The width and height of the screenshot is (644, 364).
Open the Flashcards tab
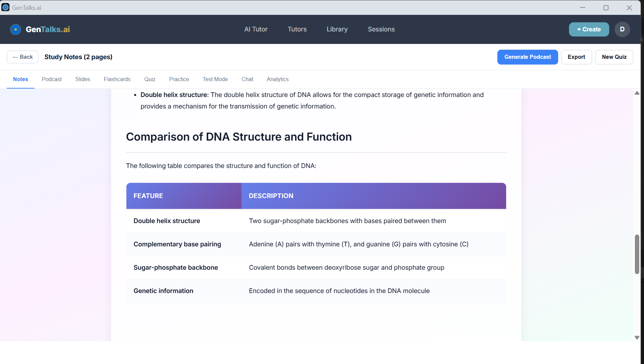pyautogui.click(x=117, y=79)
